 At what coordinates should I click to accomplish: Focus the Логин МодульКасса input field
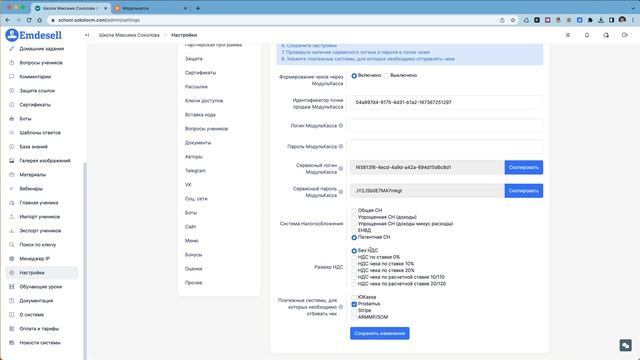tap(447, 126)
